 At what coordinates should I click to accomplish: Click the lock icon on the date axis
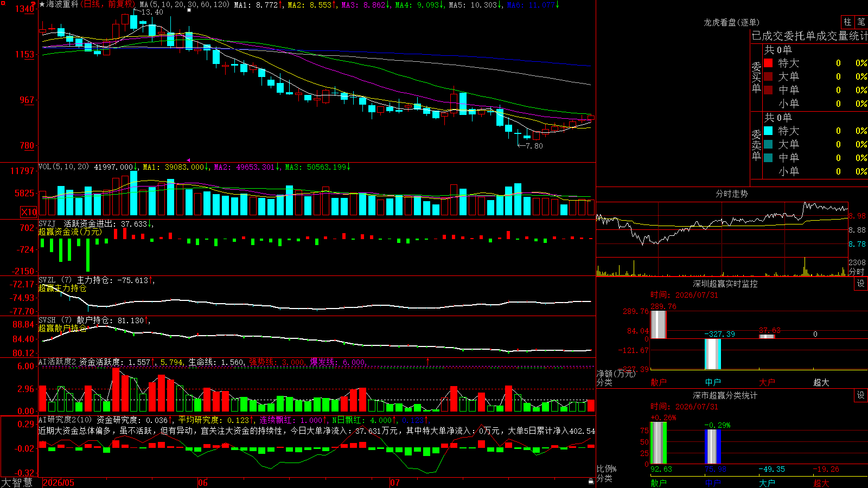591,481
